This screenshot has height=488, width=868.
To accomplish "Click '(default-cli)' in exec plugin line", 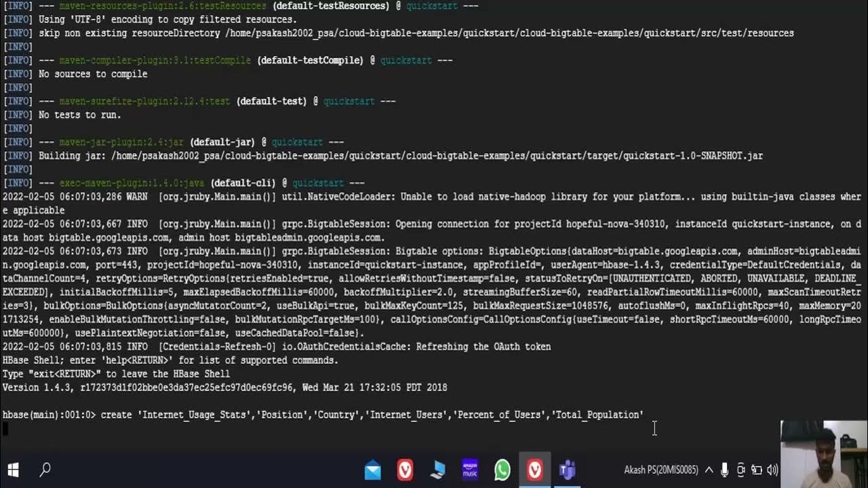I will coord(243,183).
